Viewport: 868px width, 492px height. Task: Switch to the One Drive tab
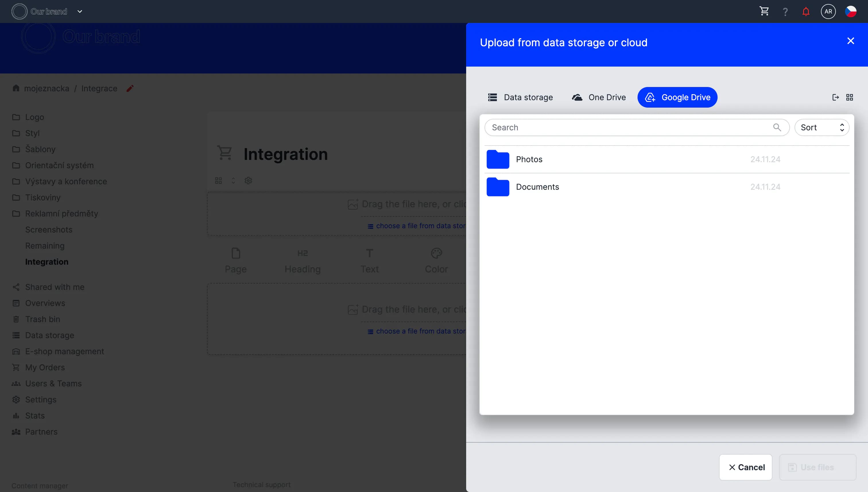pos(599,97)
